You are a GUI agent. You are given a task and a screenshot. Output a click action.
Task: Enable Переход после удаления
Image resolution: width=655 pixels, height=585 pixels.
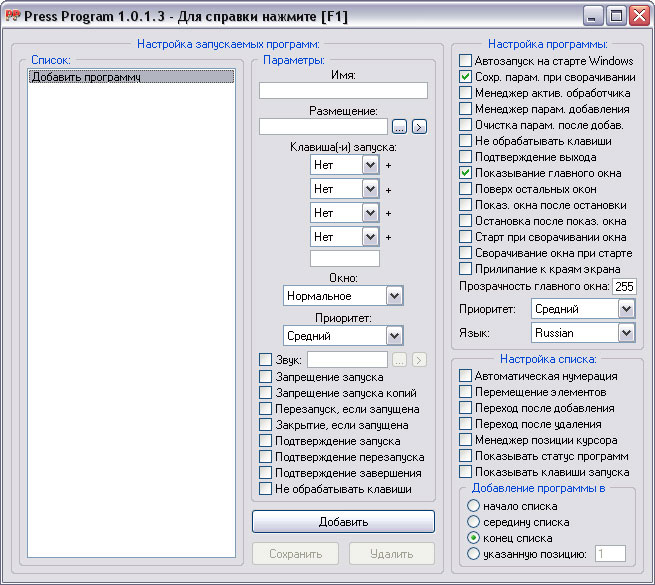(x=465, y=424)
